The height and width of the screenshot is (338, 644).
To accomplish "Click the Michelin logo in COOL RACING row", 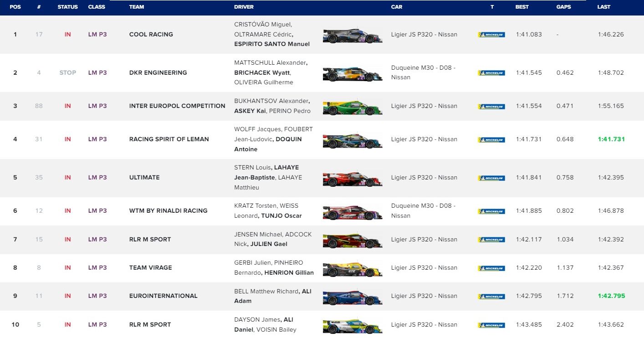I will tap(491, 35).
